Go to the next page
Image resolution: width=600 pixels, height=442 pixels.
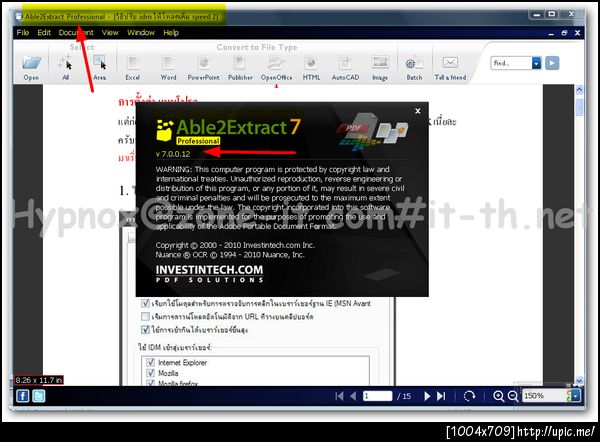pos(427,396)
